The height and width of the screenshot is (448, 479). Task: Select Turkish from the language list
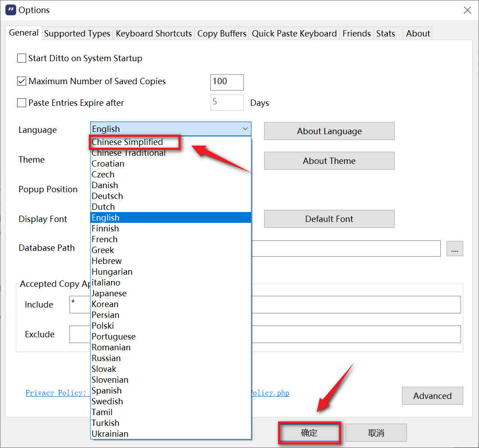click(171, 423)
